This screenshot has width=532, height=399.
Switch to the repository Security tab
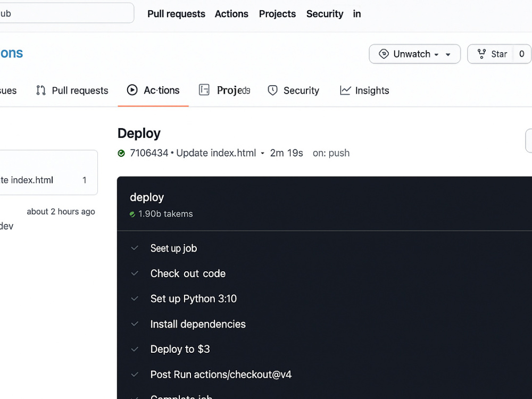(294, 90)
